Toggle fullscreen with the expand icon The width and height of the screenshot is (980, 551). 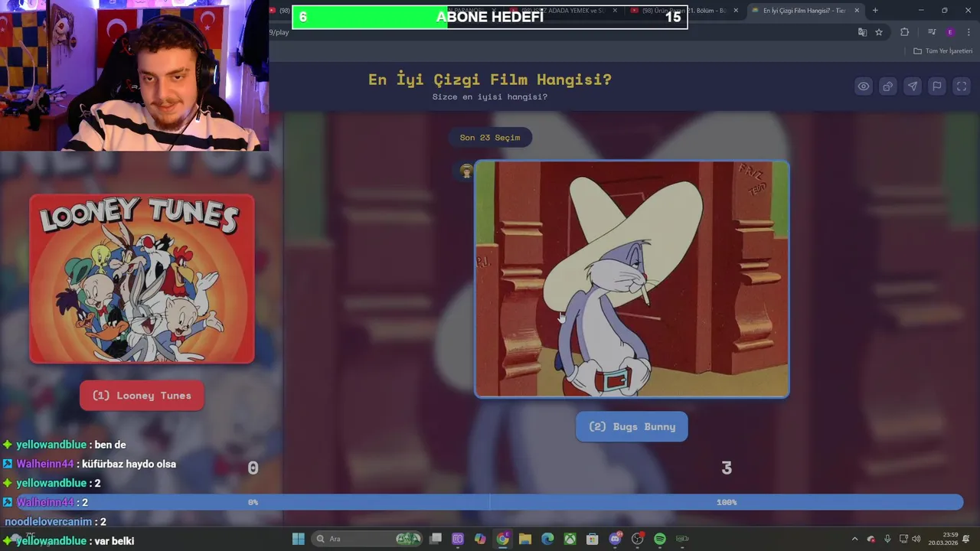pos(962,86)
